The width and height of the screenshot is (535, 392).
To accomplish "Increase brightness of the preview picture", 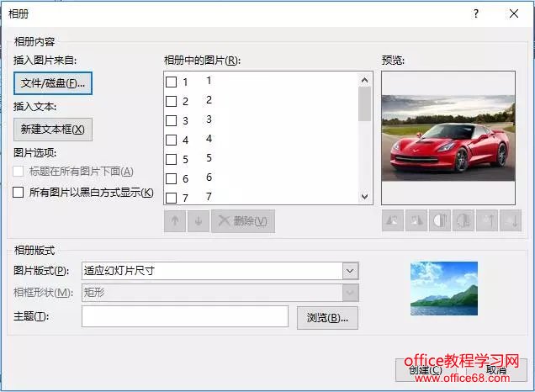I will (x=487, y=220).
